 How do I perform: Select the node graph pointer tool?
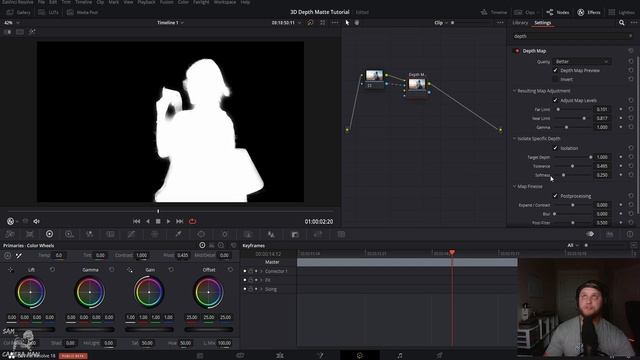pos(347,23)
